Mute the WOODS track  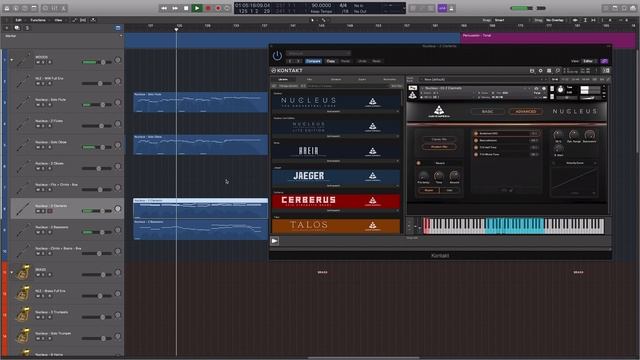click(x=38, y=62)
